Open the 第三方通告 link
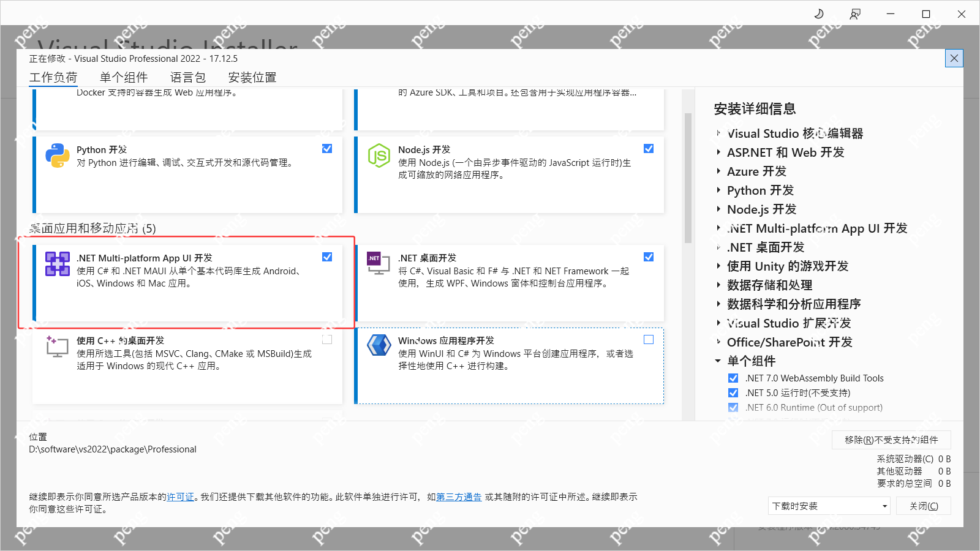Screen dimensions: 980x551 (459, 497)
